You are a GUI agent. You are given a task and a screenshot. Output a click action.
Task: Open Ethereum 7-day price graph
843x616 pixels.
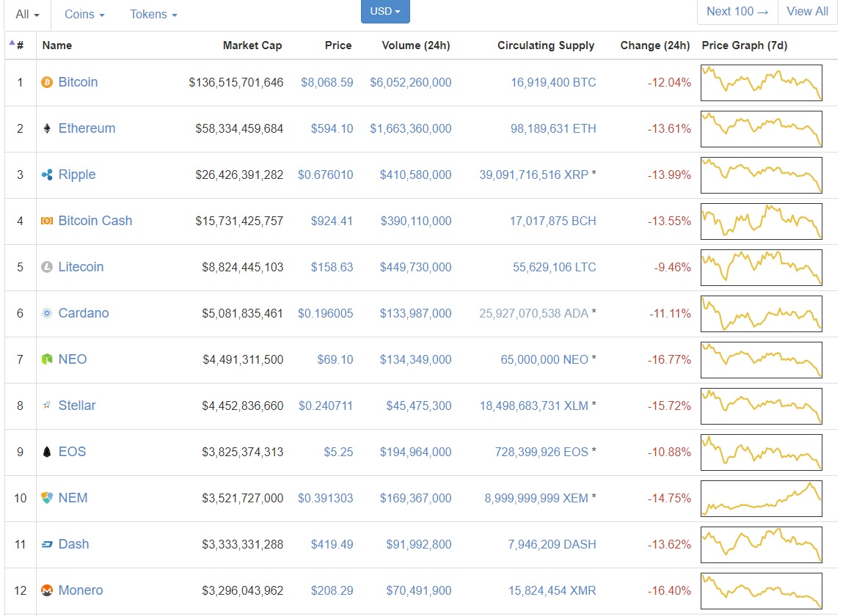click(762, 129)
